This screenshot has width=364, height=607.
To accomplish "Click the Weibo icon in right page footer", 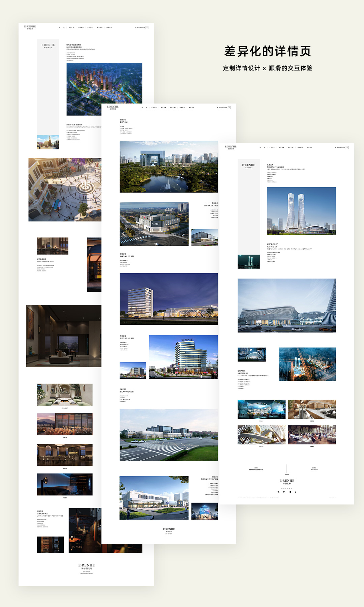I will pos(284,492).
